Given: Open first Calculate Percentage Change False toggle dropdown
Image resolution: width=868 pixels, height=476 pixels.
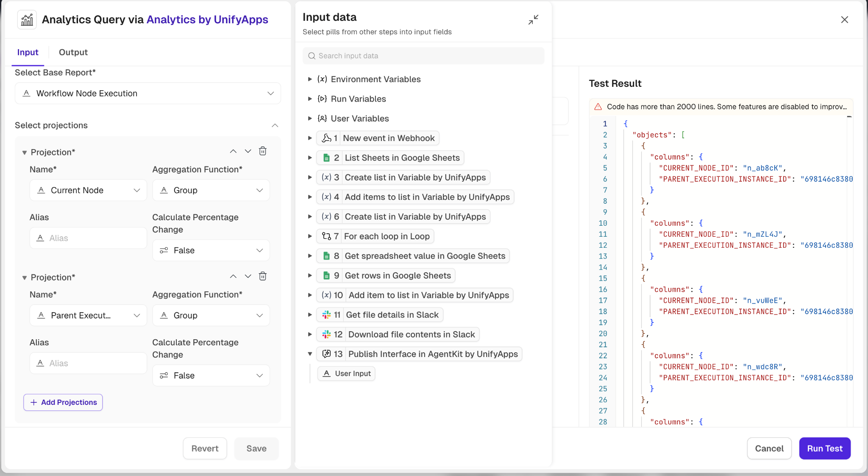Looking at the screenshot, I should click(x=211, y=250).
